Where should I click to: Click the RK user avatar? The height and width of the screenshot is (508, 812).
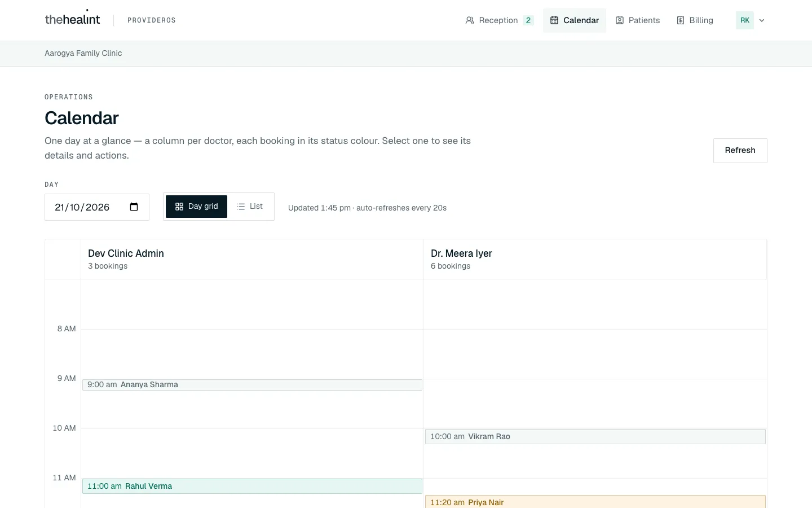point(745,20)
